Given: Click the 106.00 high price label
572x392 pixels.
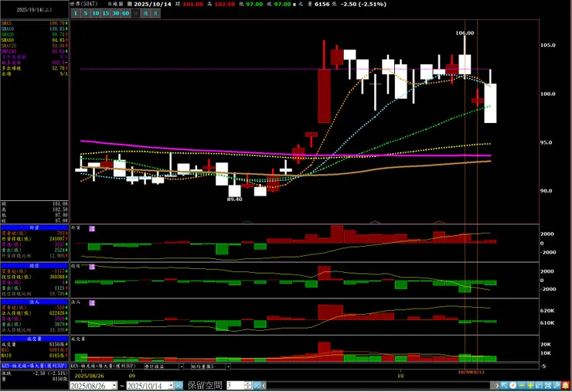Looking at the screenshot, I should [x=465, y=32].
